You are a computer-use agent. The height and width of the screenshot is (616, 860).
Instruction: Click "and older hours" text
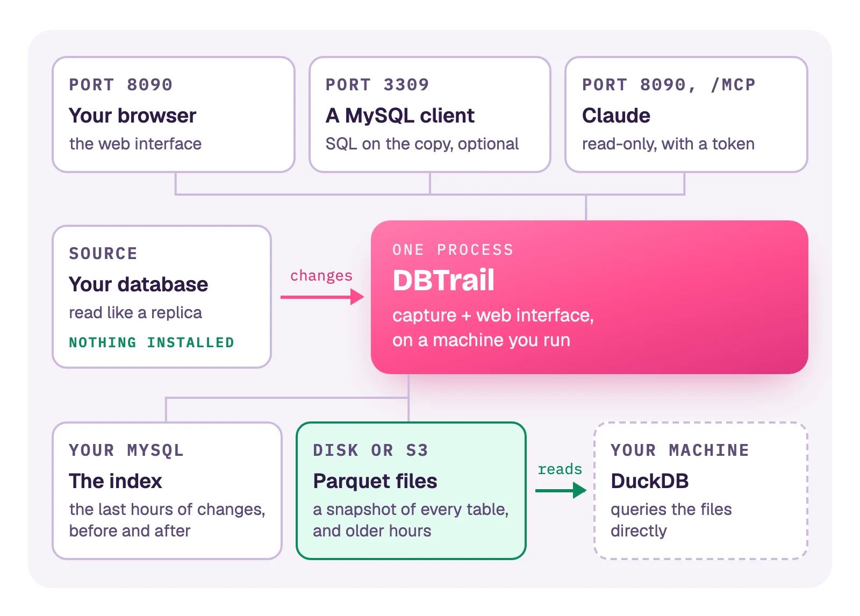pos(372,531)
